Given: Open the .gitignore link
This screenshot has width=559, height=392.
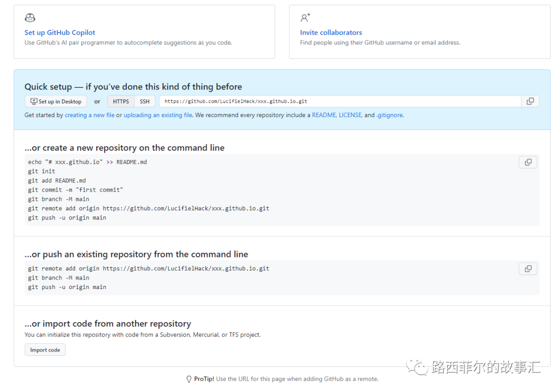Looking at the screenshot, I should pos(390,115).
